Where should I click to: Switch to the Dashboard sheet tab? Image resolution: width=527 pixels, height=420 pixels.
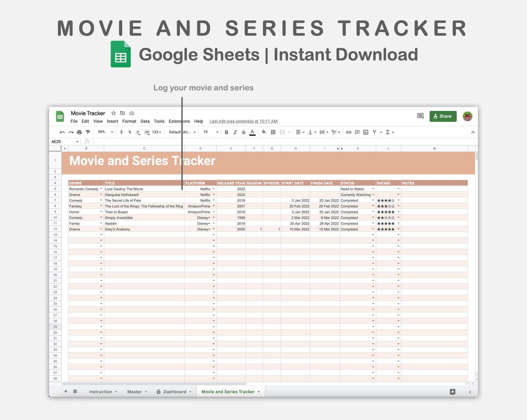(174, 391)
